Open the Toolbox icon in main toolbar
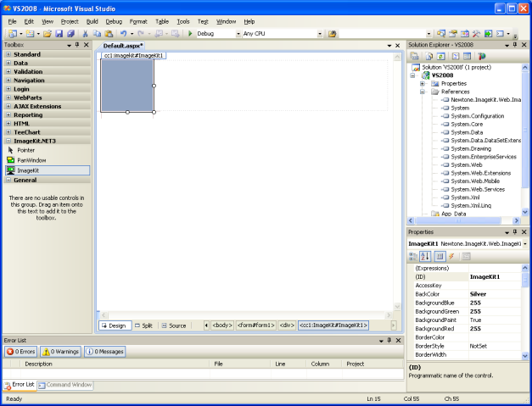The image size is (532, 406). [x=476, y=34]
